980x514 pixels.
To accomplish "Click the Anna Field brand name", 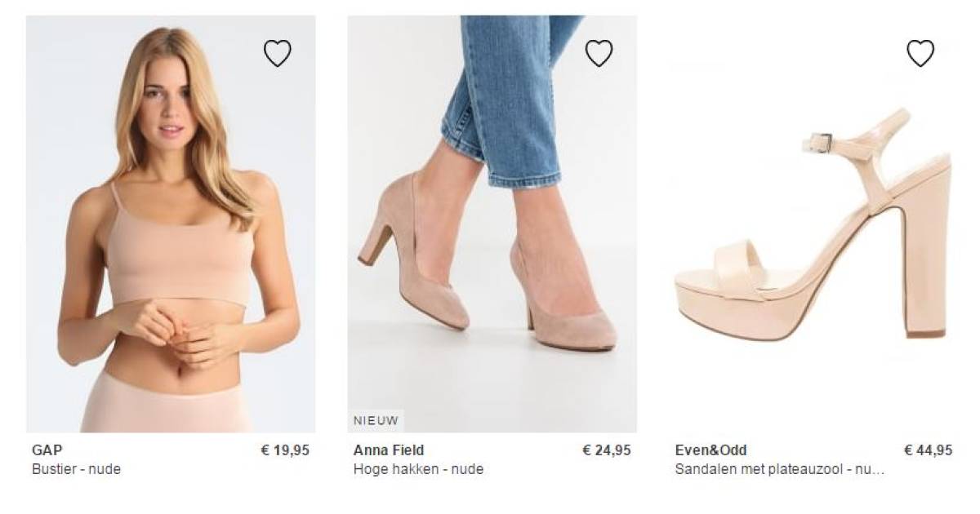I will click(x=389, y=450).
